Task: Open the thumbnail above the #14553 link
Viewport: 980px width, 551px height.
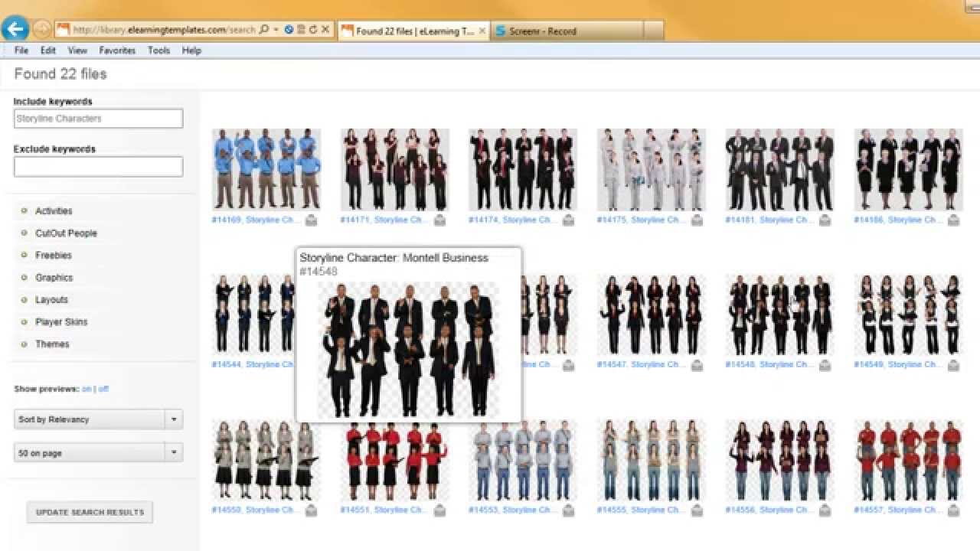Action: [x=523, y=461]
